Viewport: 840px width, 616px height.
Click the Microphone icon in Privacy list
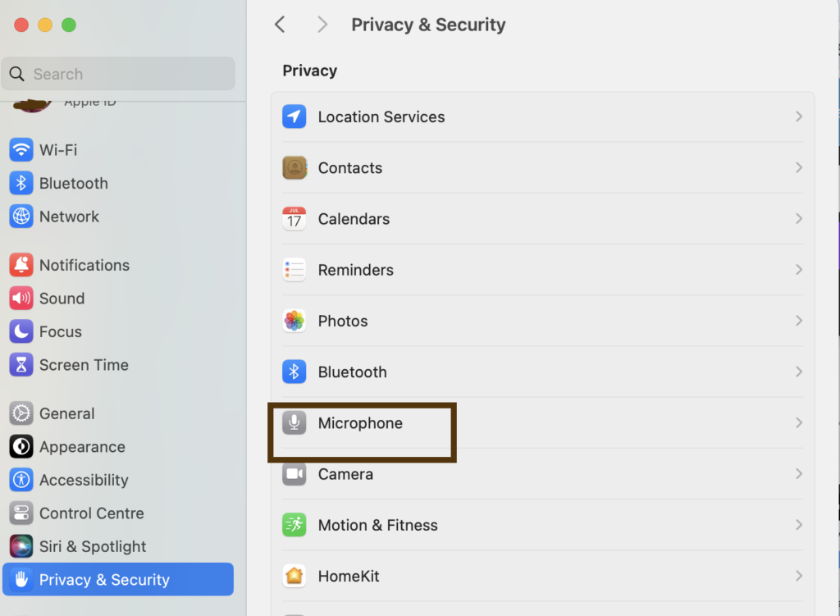pyautogui.click(x=294, y=423)
